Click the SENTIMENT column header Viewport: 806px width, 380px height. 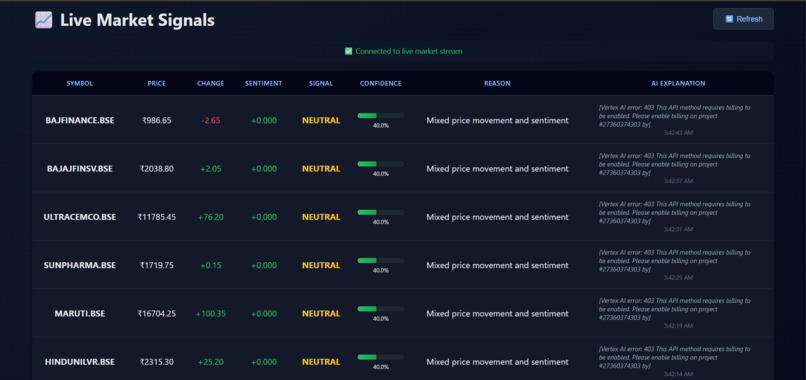coord(264,83)
